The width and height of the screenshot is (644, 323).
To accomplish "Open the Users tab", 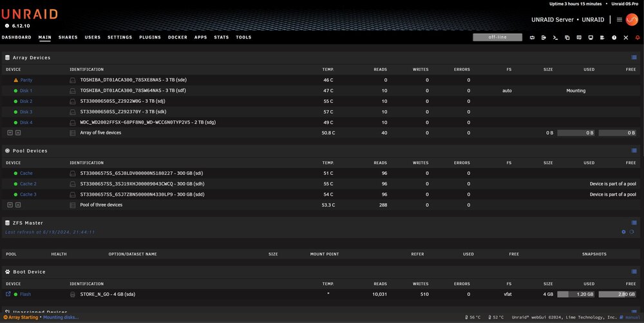I will click(92, 37).
